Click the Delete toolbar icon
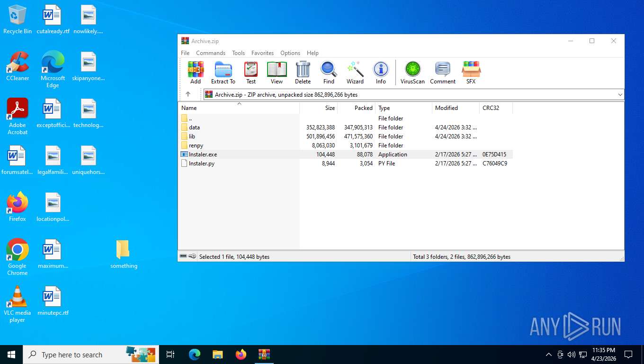The width and height of the screenshot is (644, 364). coord(303,73)
